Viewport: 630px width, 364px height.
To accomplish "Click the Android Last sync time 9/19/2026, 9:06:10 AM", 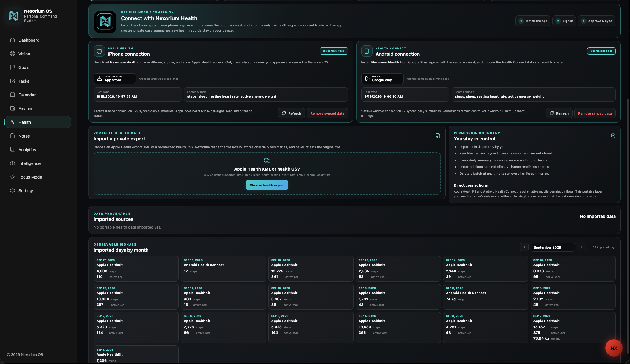I will click(383, 96).
